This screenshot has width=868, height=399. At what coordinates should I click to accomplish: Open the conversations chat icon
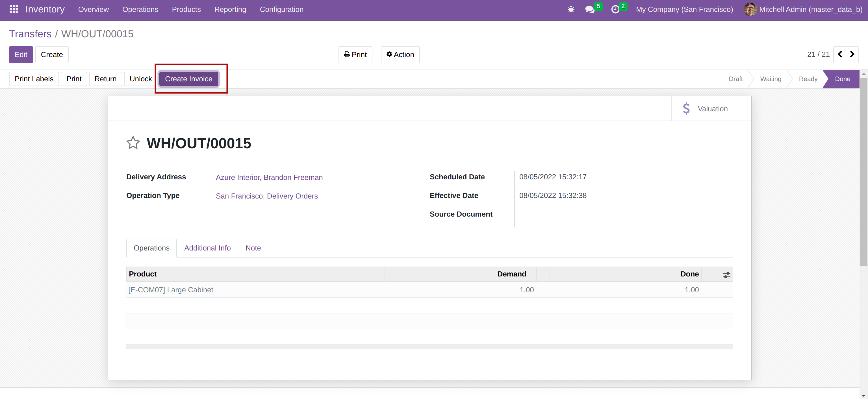pyautogui.click(x=590, y=9)
